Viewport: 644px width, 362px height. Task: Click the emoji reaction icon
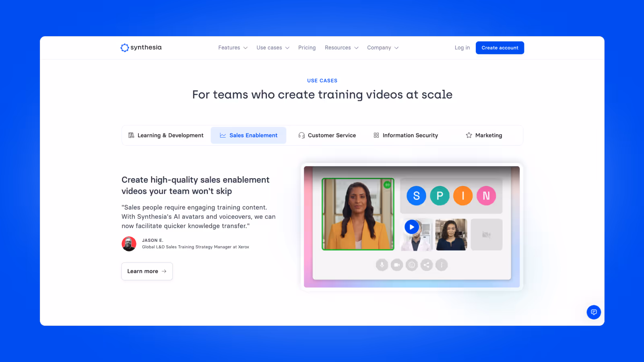click(x=412, y=265)
